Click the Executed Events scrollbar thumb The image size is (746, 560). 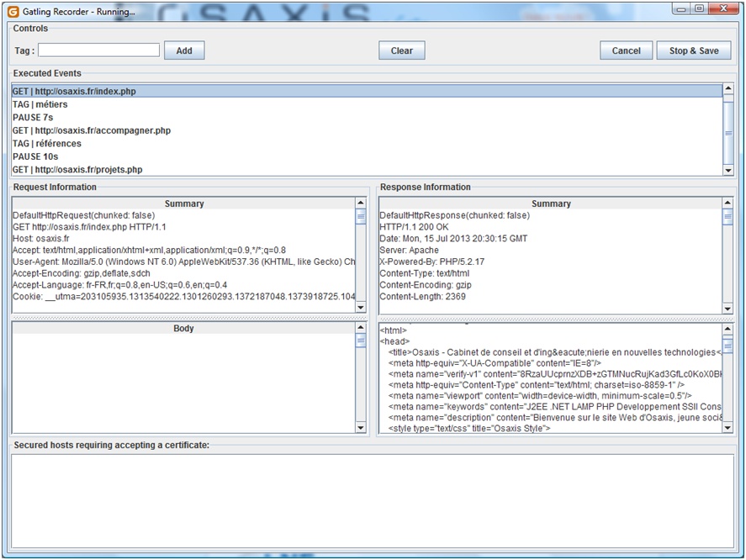pyautogui.click(x=728, y=133)
